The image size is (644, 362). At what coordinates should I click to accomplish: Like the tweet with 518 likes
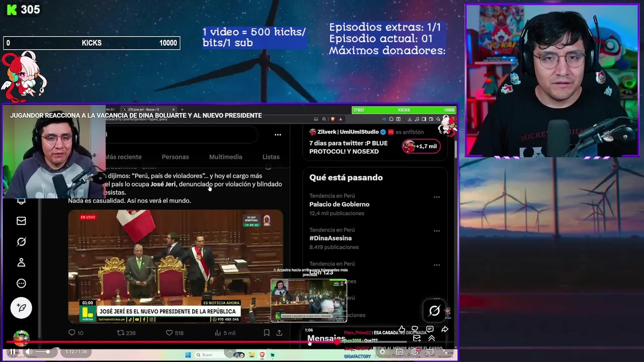(x=175, y=333)
